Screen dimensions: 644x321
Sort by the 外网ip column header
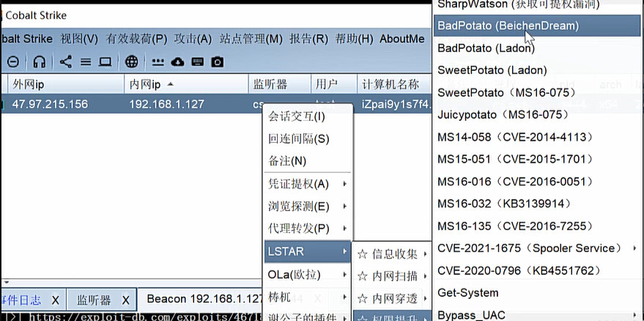tap(65, 84)
